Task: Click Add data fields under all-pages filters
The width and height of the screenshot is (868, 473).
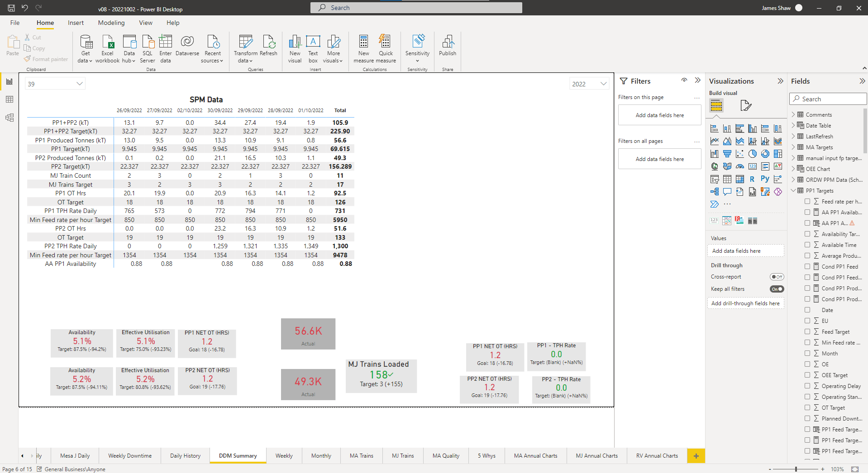Action: (659, 159)
